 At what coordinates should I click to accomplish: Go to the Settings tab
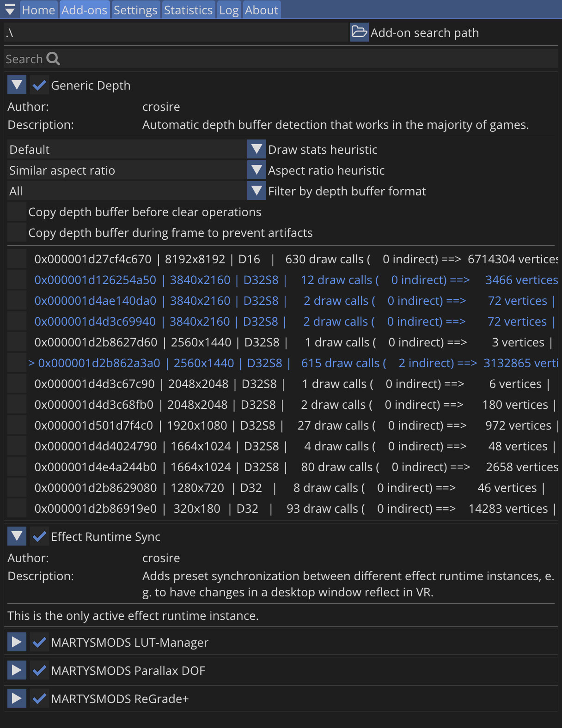(135, 10)
